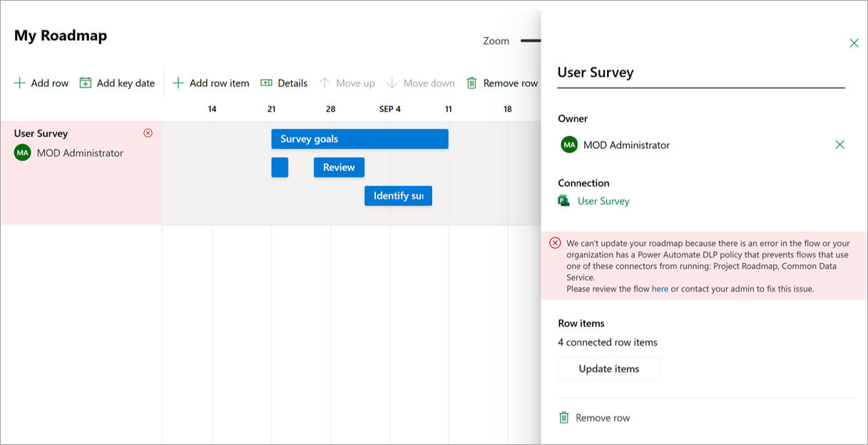Click MOD Administrator in the roadmap row
The image size is (868, 445).
[80, 153]
